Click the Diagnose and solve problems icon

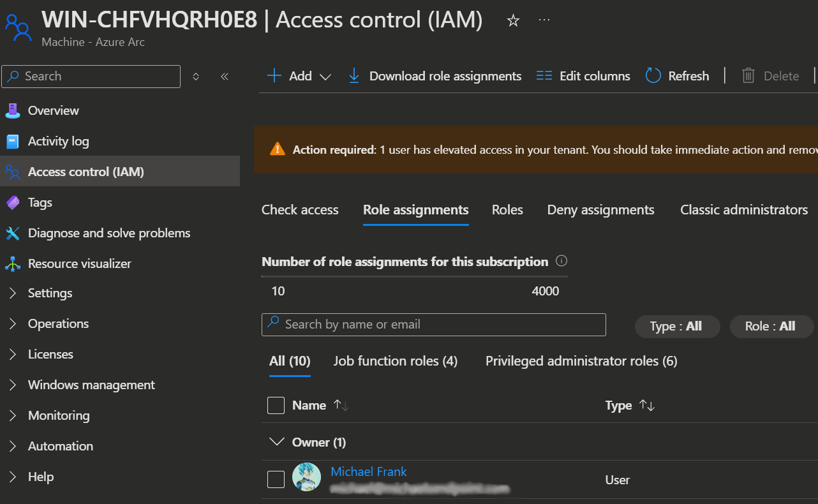point(13,233)
